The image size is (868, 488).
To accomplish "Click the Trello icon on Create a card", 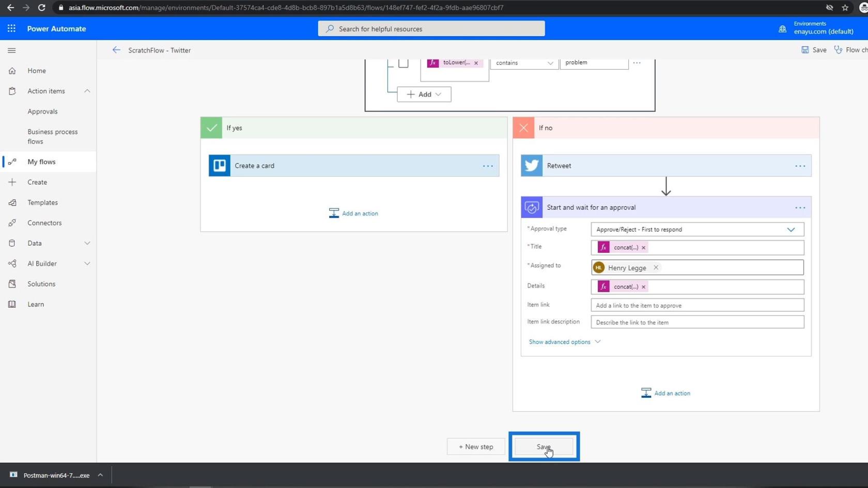I will point(220,166).
